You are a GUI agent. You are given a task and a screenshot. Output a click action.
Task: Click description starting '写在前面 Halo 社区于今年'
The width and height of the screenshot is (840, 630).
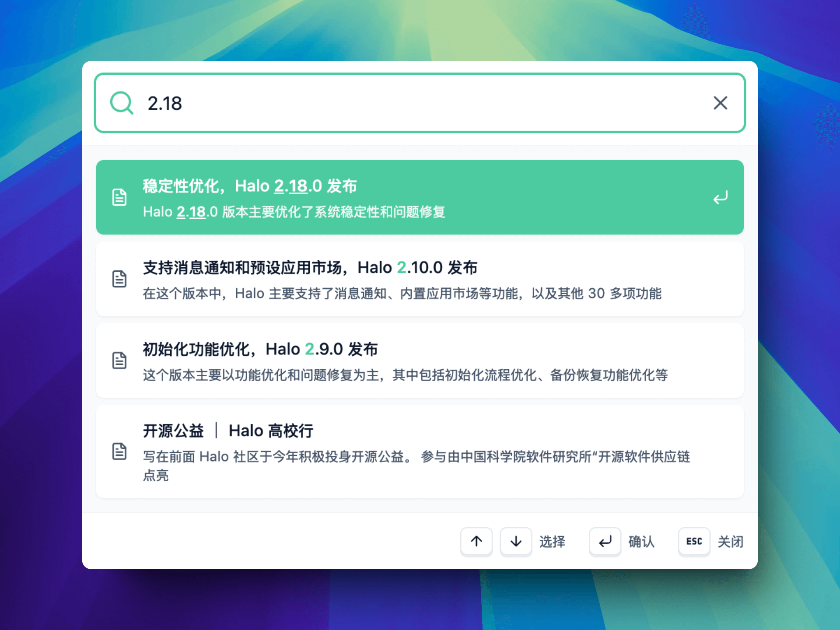tap(416, 466)
